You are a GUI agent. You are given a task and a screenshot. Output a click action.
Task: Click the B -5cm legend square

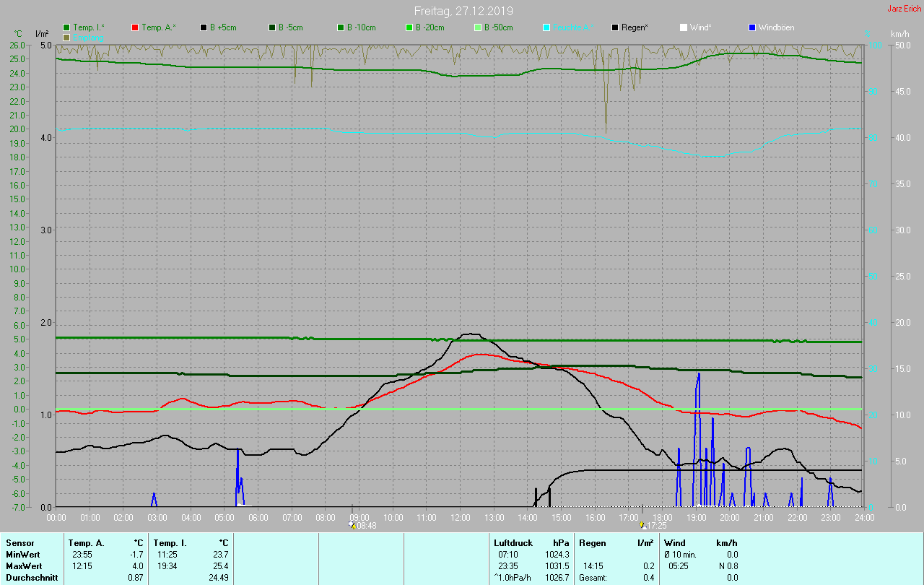[x=272, y=27]
